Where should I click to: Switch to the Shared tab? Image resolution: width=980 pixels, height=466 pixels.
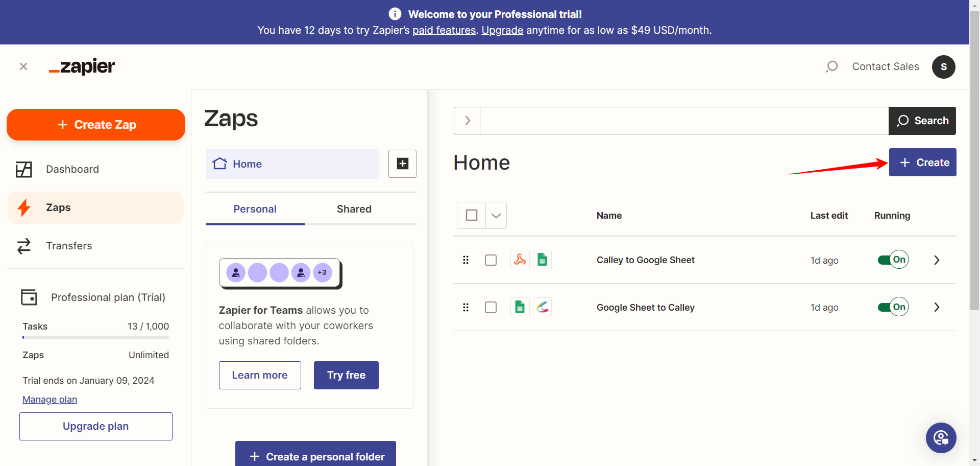(354, 209)
